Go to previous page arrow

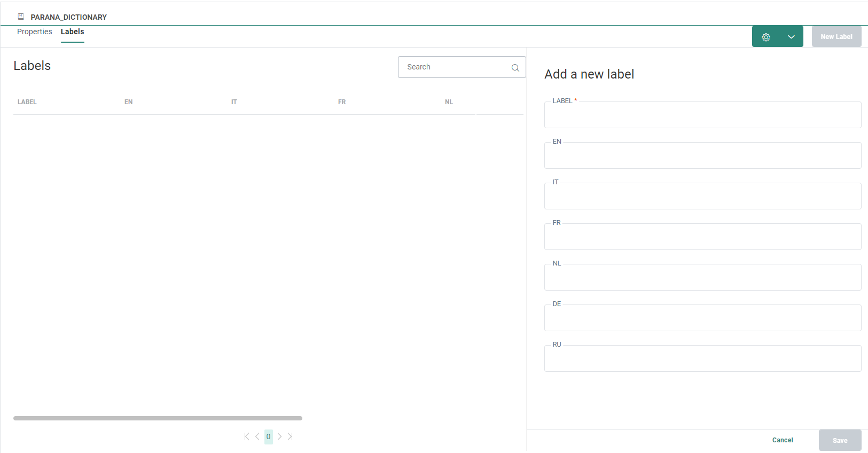point(257,436)
